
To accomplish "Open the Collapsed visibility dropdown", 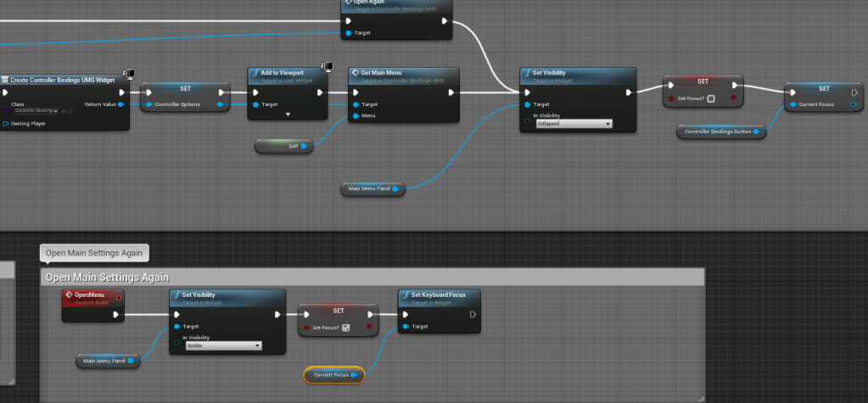I will (574, 124).
